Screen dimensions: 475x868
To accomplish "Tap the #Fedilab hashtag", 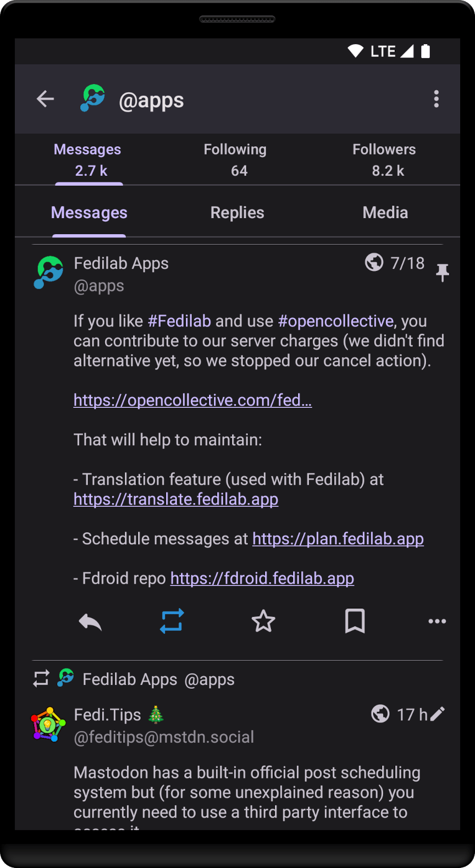I will 180,321.
